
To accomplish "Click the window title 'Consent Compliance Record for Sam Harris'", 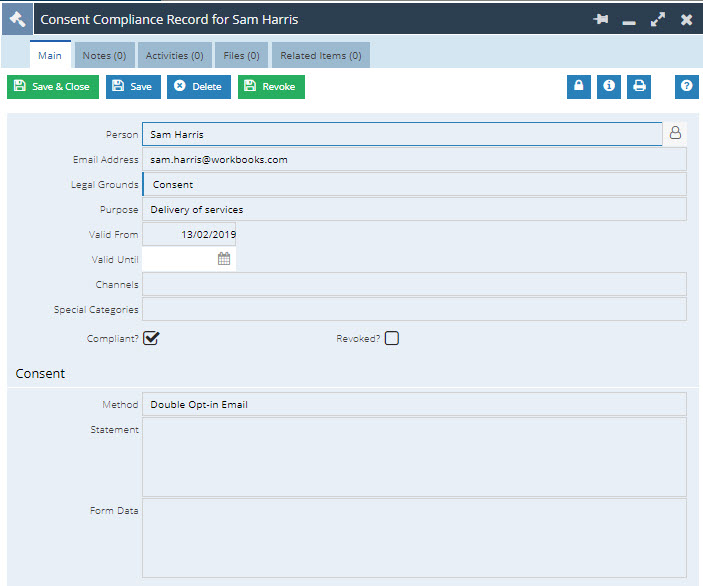I will pos(169,19).
